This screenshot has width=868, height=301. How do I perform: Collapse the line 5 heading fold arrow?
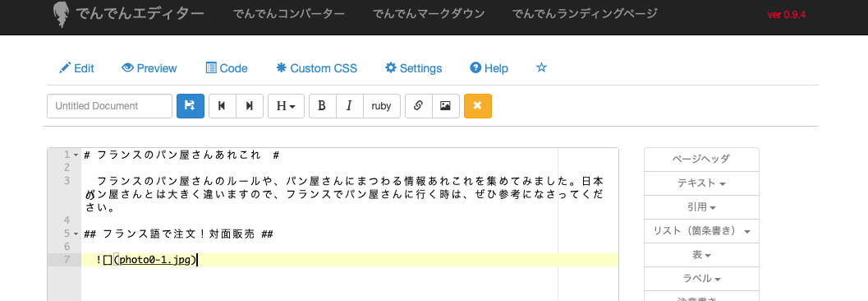[x=76, y=234]
